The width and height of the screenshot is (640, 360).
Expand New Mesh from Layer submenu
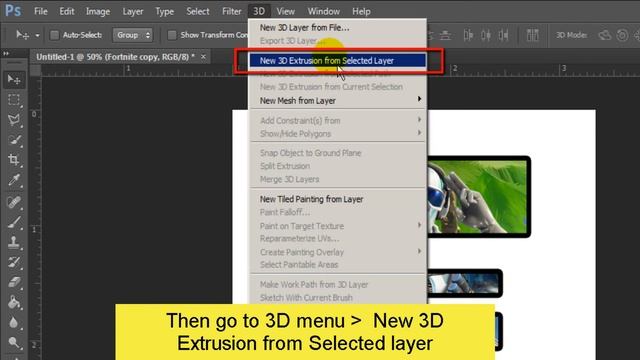click(x=419, y=99)
